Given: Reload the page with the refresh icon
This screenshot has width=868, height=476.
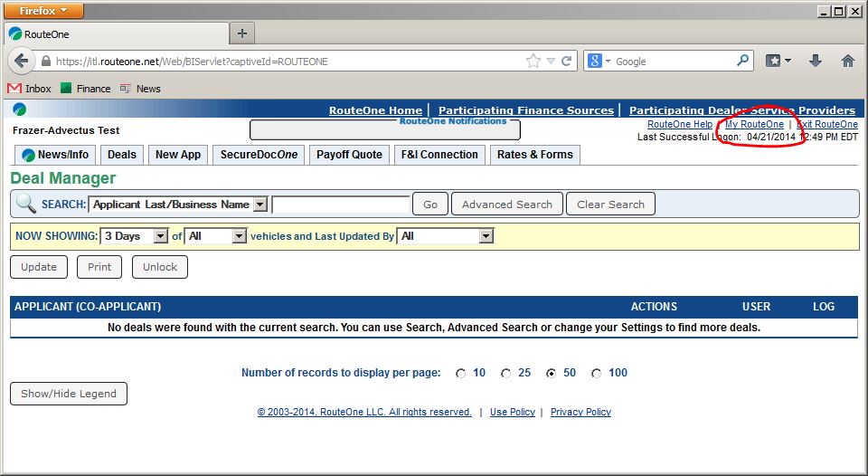Looking at the screenshot, I should (566, 61).
